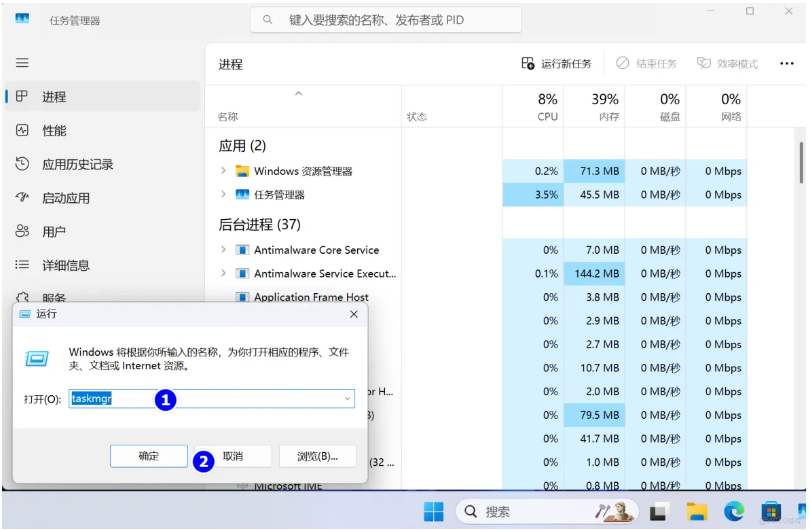Expand Antimalware Service Executable row

223,273
